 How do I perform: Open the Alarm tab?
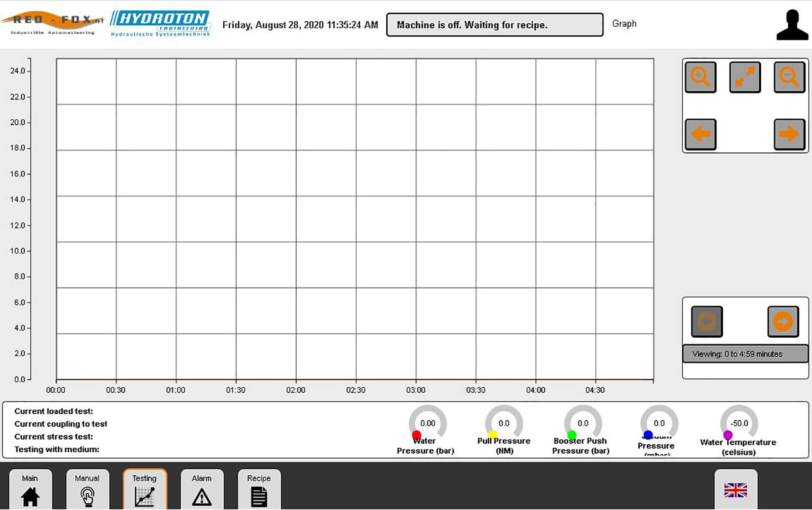coord(202,489)
